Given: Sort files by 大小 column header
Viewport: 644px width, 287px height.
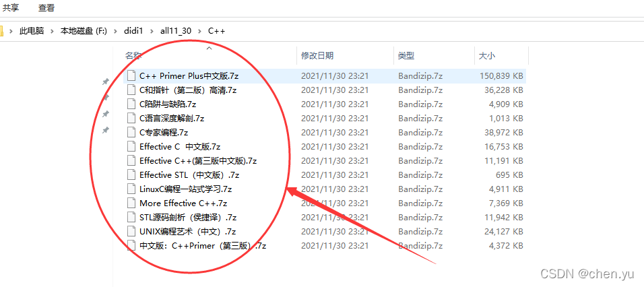Looking at the screenshot, I should pos(486,56).
